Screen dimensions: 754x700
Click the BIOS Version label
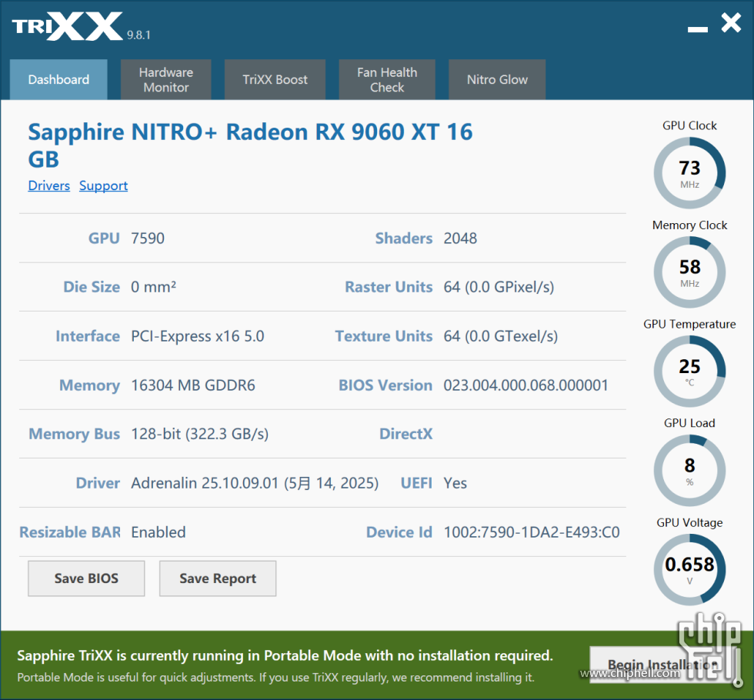tap(385, 385)
